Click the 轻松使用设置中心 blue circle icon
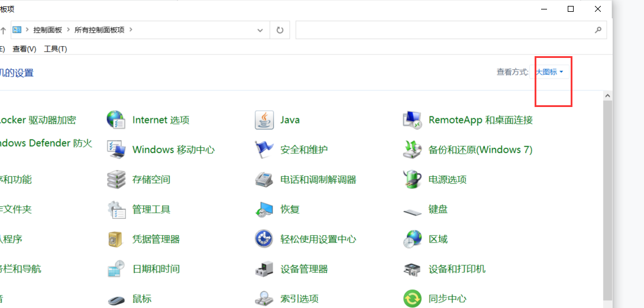644x308 pixels. coord(264,239)
